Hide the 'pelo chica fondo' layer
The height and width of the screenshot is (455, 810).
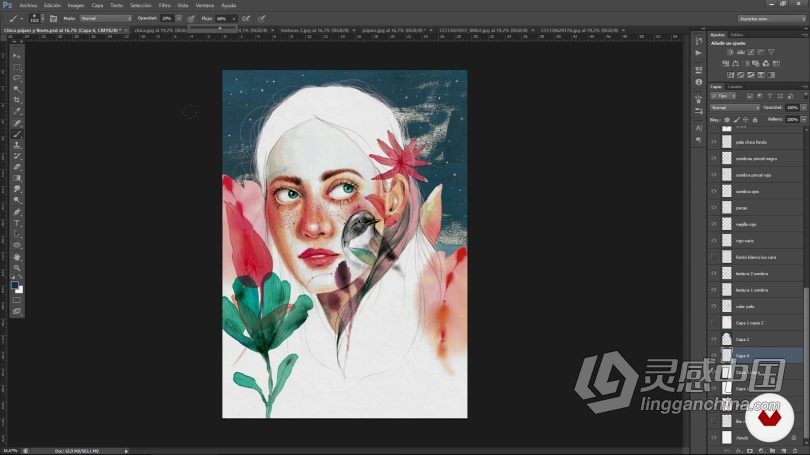(x=714, y=142)
